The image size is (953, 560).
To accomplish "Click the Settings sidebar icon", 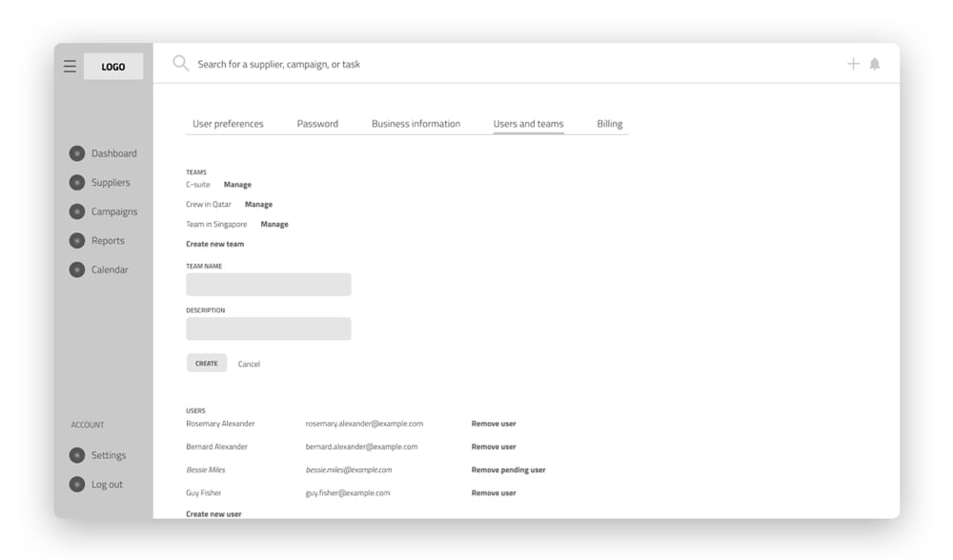I will click(77, 455).
